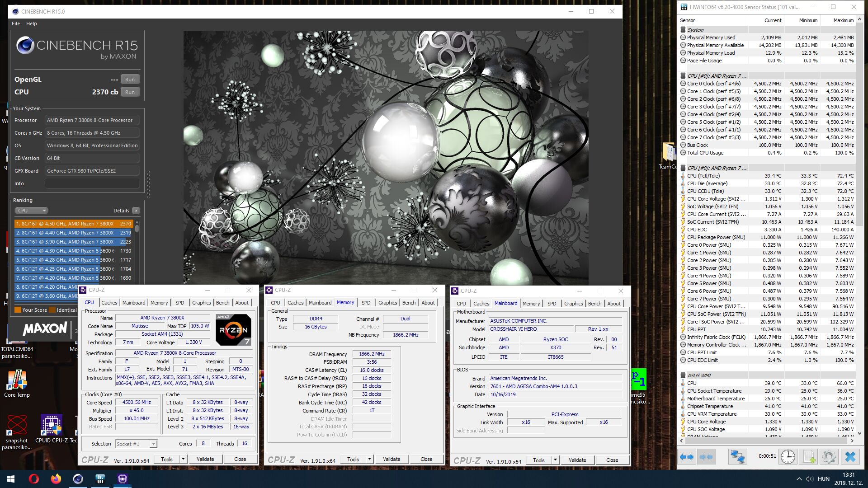Run the OpenGL benchmark
This screenshot has height=488, width=868.
click(x=130, y=80)
